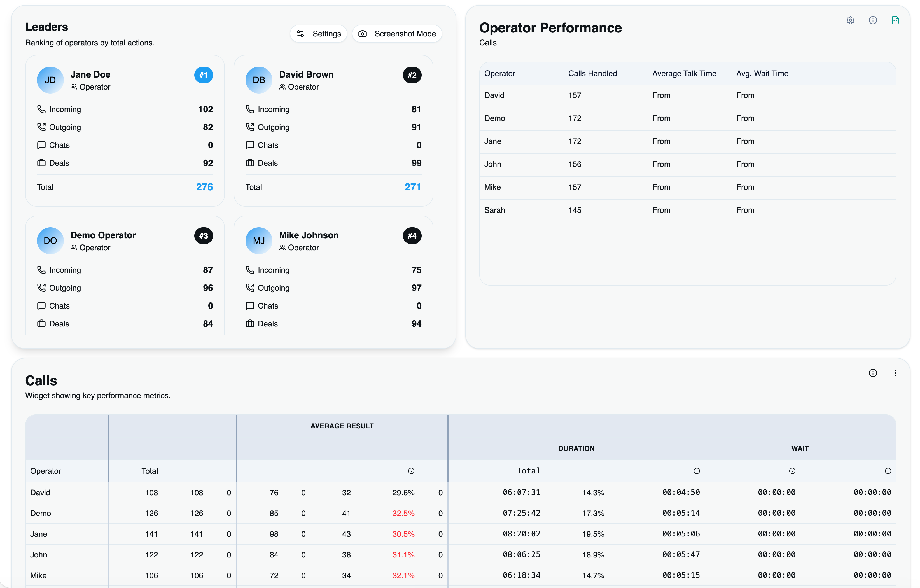Screen dimensions: 920x588
Task: Click the info icon in Operator Performance
Action: (x=873, y=20)
